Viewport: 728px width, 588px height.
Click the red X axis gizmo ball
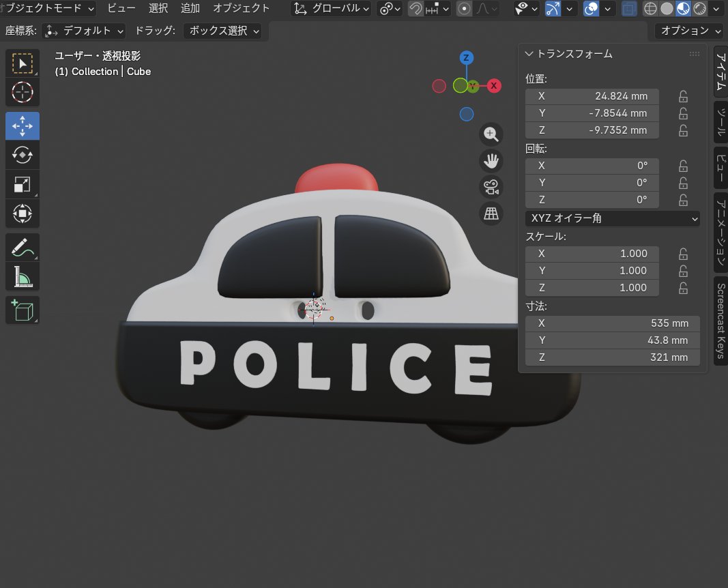494,85
